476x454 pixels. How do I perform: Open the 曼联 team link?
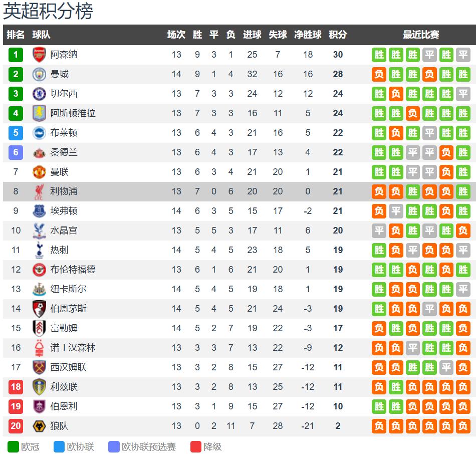[60, 172]
